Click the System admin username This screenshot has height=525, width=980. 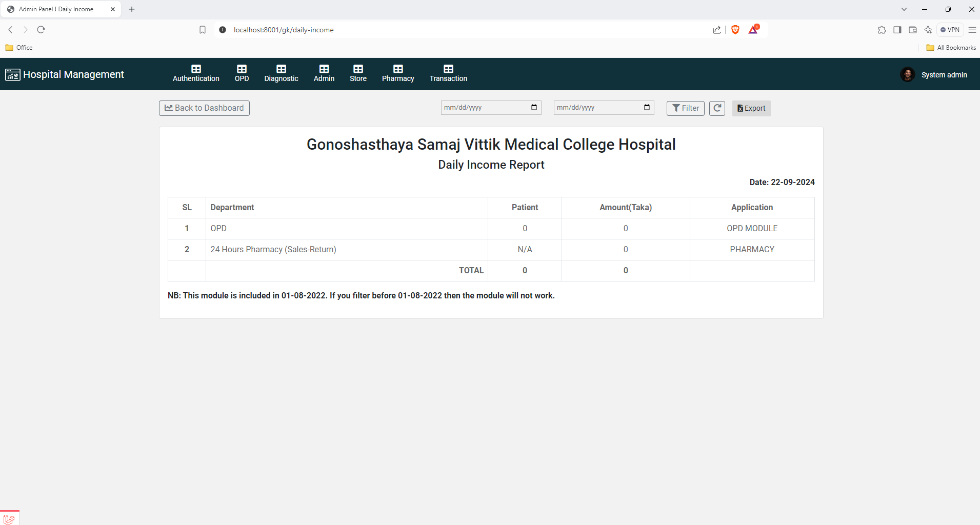[x=944, y=75]
